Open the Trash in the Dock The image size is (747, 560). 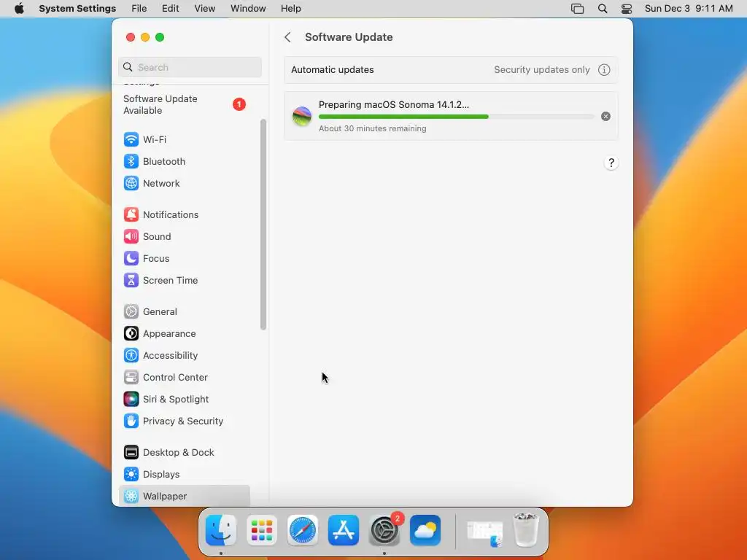[x=526, y=530]
